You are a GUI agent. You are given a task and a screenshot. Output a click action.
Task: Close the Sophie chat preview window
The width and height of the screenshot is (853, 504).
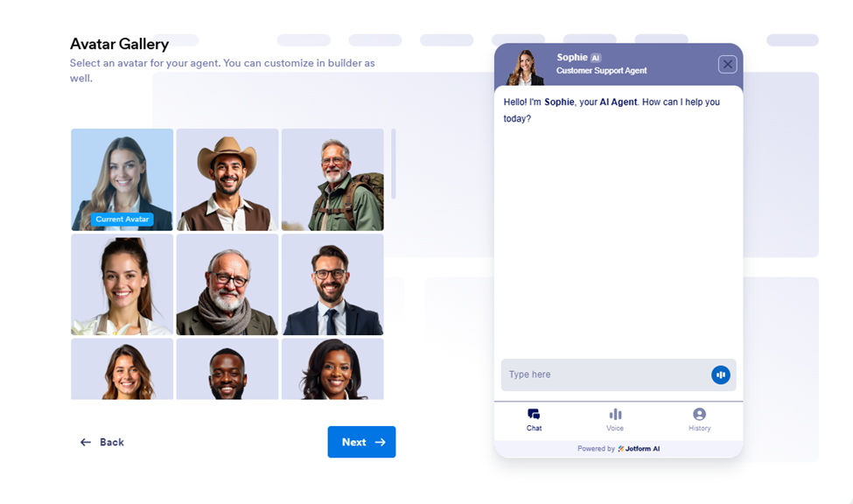pyautogui.click(x=727, y=64)
